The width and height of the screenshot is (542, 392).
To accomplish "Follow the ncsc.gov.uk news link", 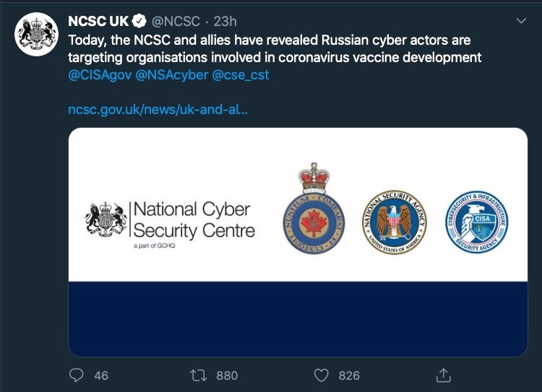I will click(x=158, y=109).
